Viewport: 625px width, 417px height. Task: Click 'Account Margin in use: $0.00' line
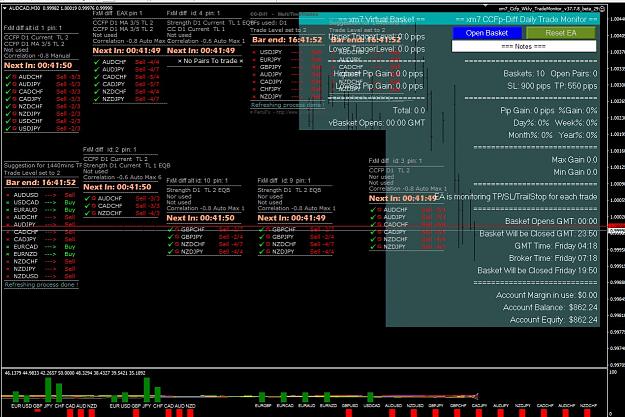546,295
